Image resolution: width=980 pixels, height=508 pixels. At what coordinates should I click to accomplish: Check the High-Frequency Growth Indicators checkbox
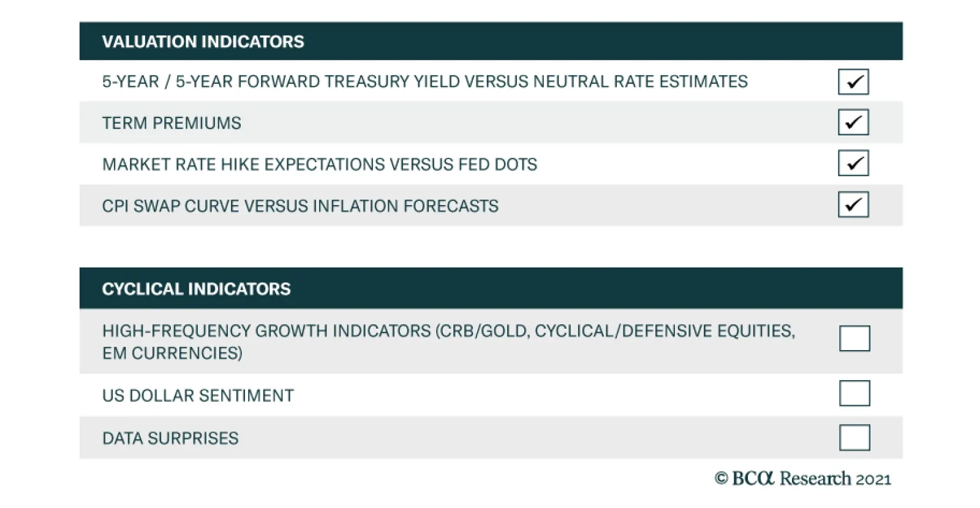pyautogui.click(x=854, y=338)
